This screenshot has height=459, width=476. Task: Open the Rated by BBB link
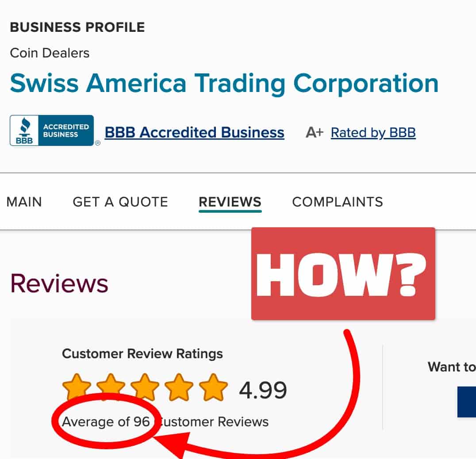pos(373,133)
